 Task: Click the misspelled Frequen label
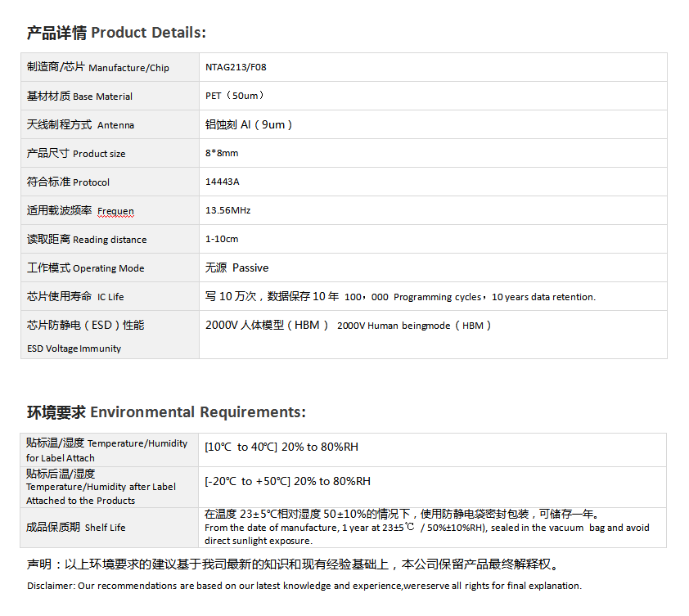[x=115, y=211]
